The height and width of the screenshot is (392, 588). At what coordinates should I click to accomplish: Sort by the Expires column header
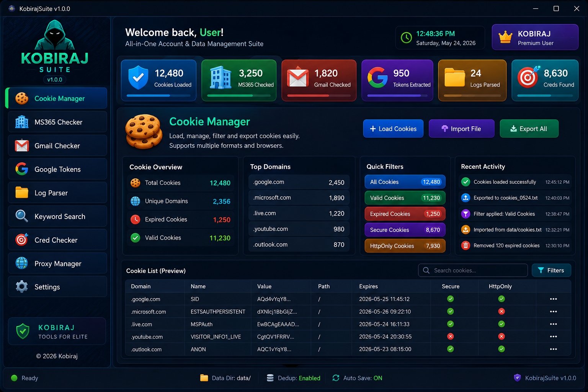tap(368, 286)
